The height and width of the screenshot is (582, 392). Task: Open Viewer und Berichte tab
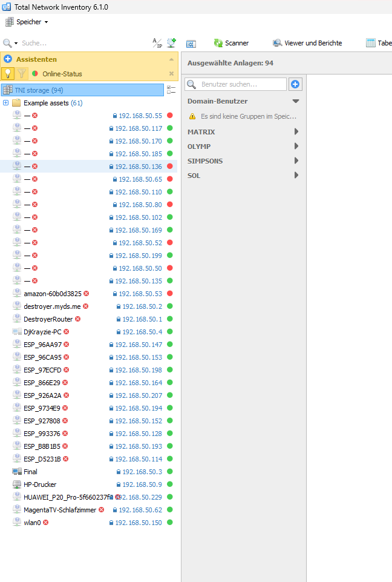point(307,43)
